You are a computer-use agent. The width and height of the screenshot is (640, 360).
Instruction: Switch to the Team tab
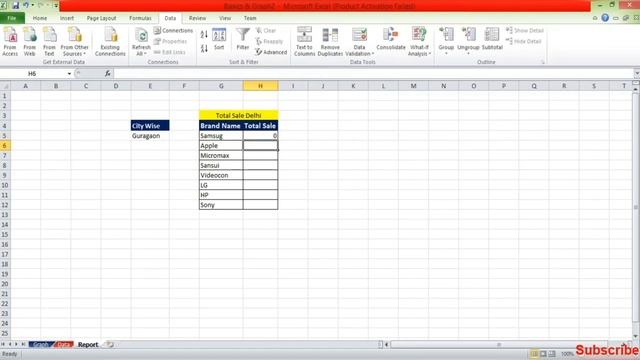click(x=250, y=18)
